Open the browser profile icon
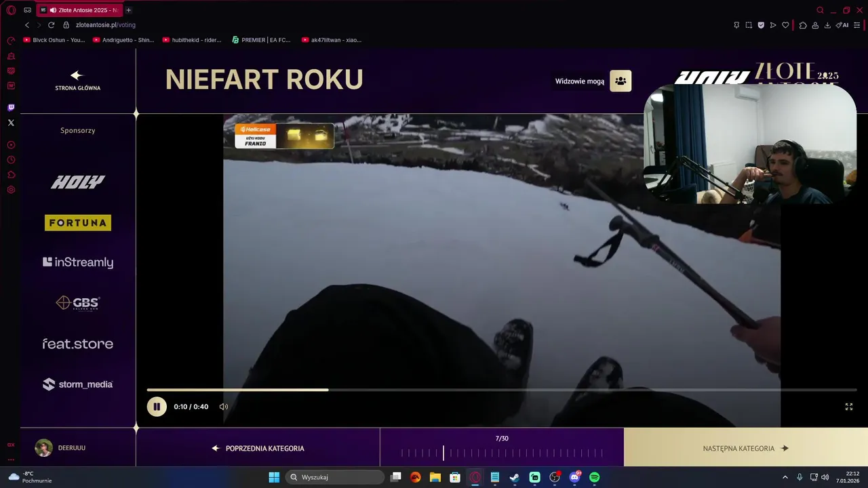The image size is (868, 488). point(815,25)
